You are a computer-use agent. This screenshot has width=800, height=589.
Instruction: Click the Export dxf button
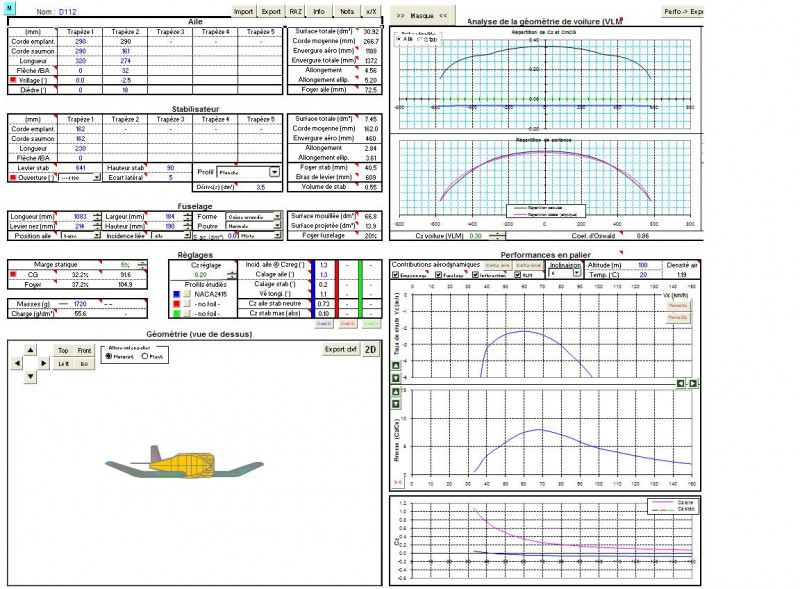[340, 350]
